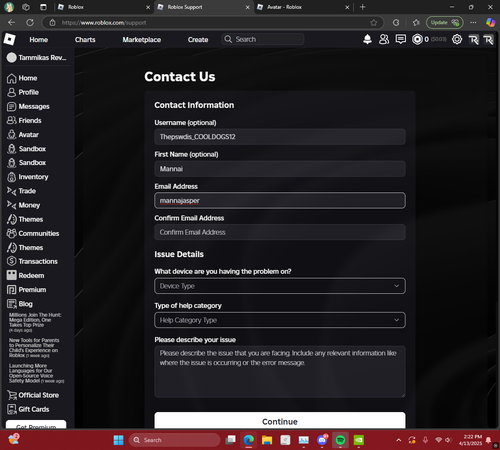This screenshot has height=450, width=500.
Task: Expand the Help Category Type dropdown
Action: pos(280,320)
